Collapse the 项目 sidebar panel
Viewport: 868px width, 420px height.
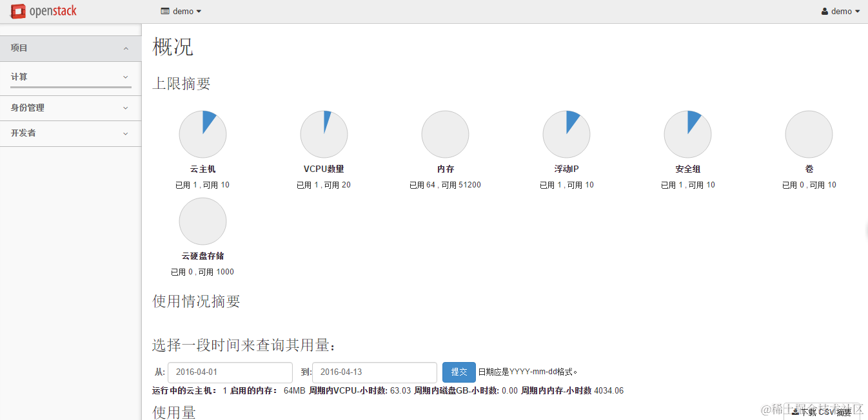click(70, 48)
